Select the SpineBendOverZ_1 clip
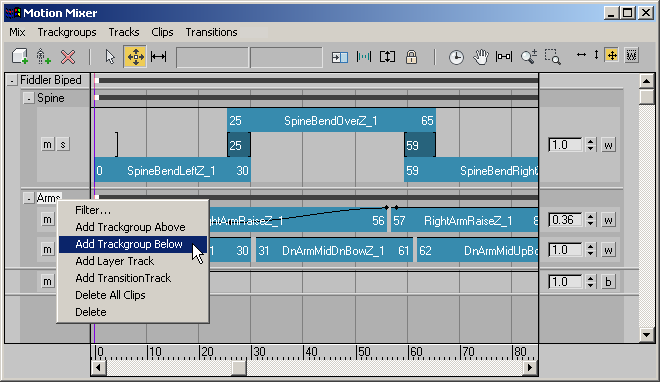 tap(331, 121)
